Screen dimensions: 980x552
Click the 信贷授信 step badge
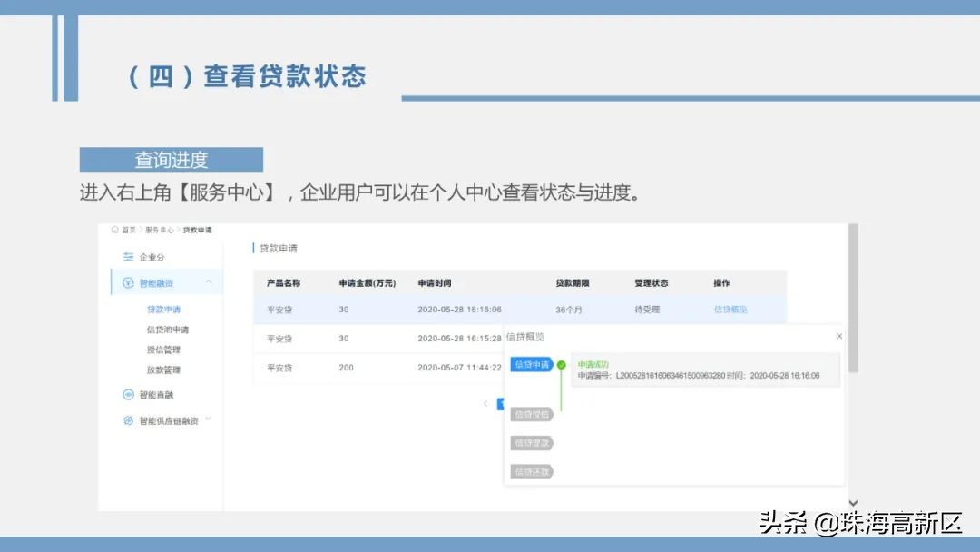tap(532, 414)
